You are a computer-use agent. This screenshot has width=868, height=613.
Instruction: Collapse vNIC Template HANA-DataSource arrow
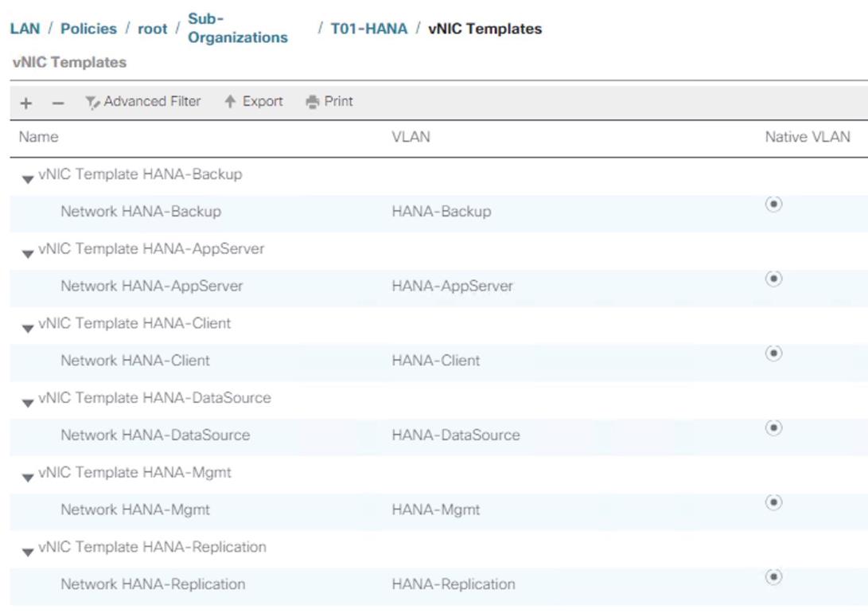(x=28, y=403)
